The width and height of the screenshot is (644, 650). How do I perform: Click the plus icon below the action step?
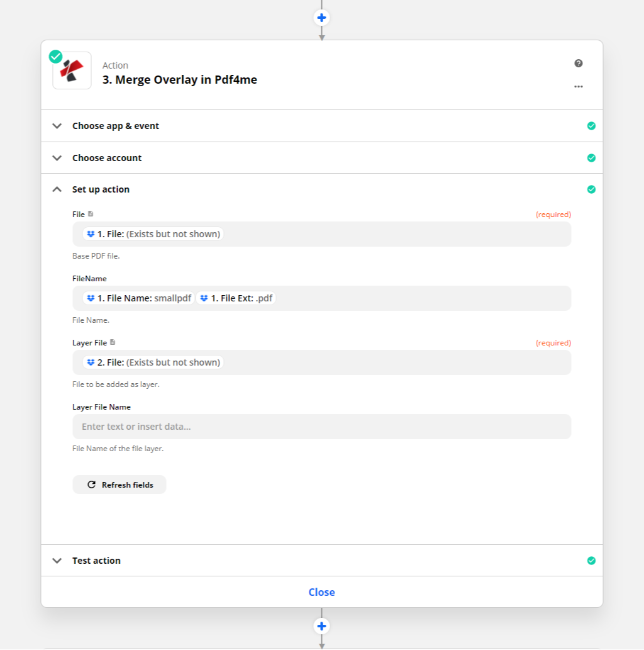[x=321, y=625]
